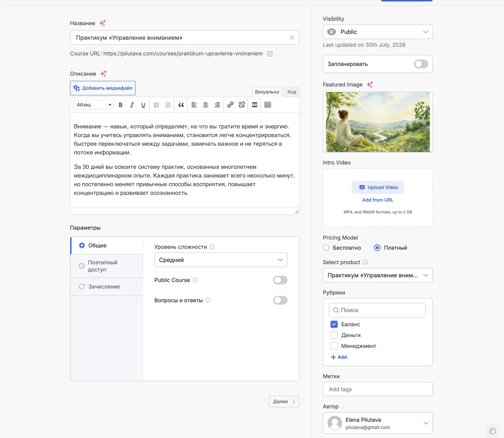
Task: Clear the course title with the X icon
Action: [292, 37]
